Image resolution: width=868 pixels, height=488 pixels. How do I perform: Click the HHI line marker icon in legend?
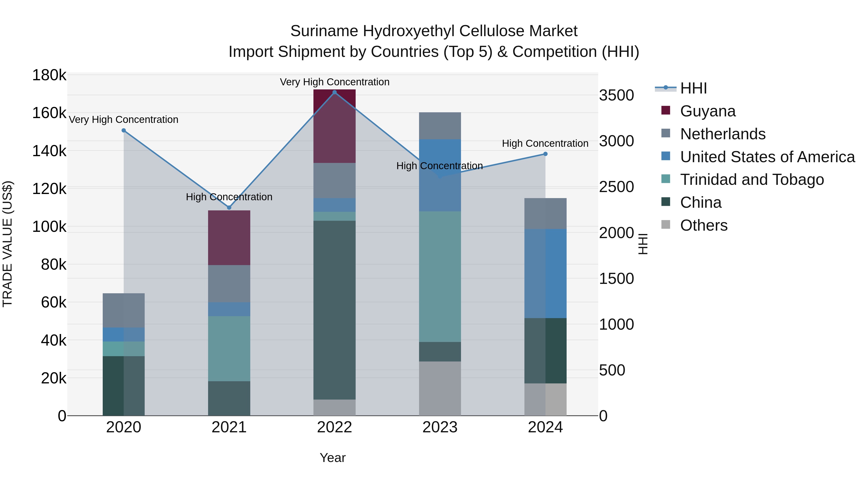tap(665, 88)
